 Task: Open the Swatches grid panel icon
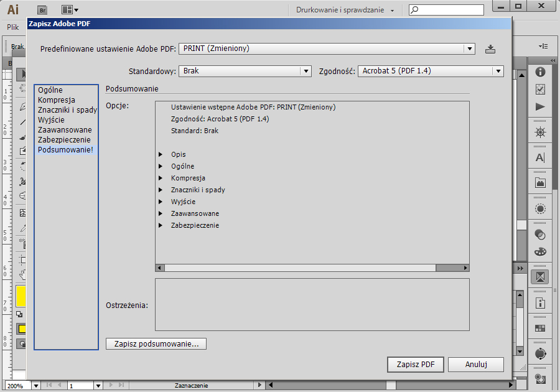540,328
